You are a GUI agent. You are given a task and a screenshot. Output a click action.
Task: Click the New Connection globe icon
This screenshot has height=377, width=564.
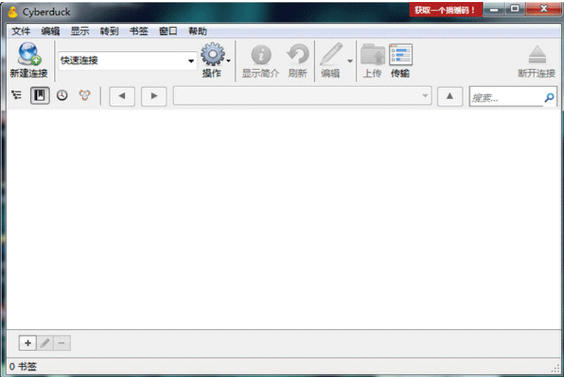(x=29, y=54)
